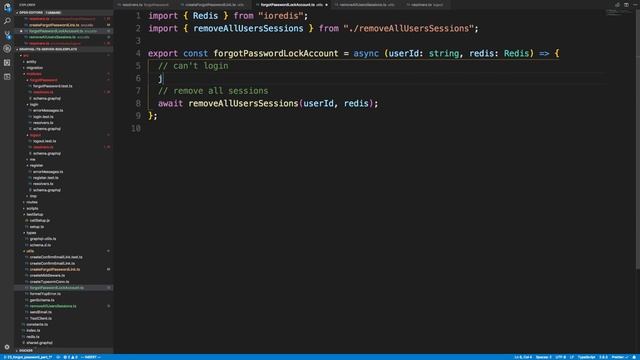Click the removeAllUsersSessions call on line 8
This screenshot has width=640, height=360.
pos(243,103)
